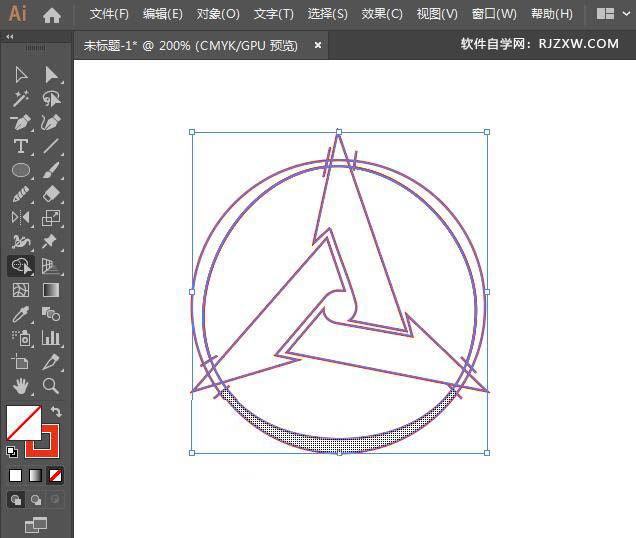
Task: Select the Hand tool
Action: tap(21, 386)
